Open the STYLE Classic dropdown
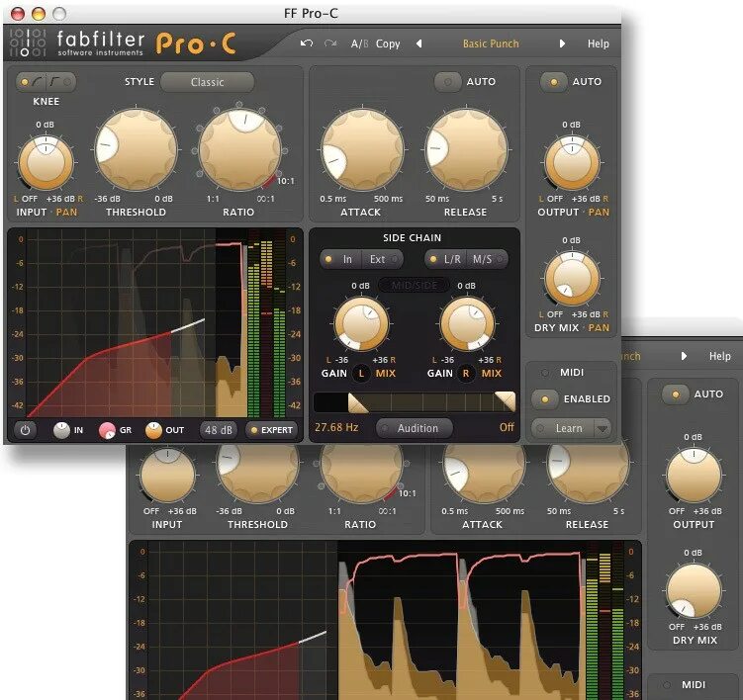The width and height of the screenshot is (743, 700). pos(207,82)
